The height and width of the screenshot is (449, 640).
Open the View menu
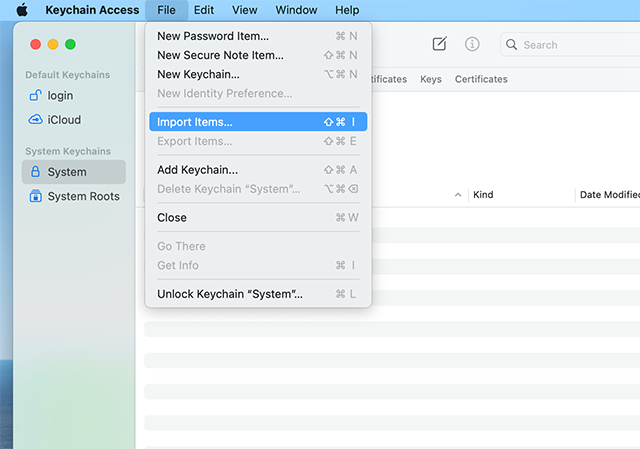pyautogui.click(x=244, y=10)
